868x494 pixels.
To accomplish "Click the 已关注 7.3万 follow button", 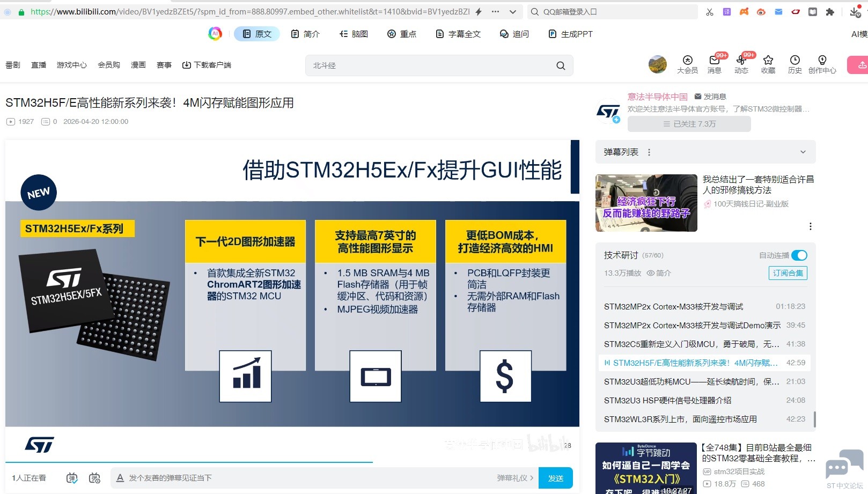I will [689, 124].
